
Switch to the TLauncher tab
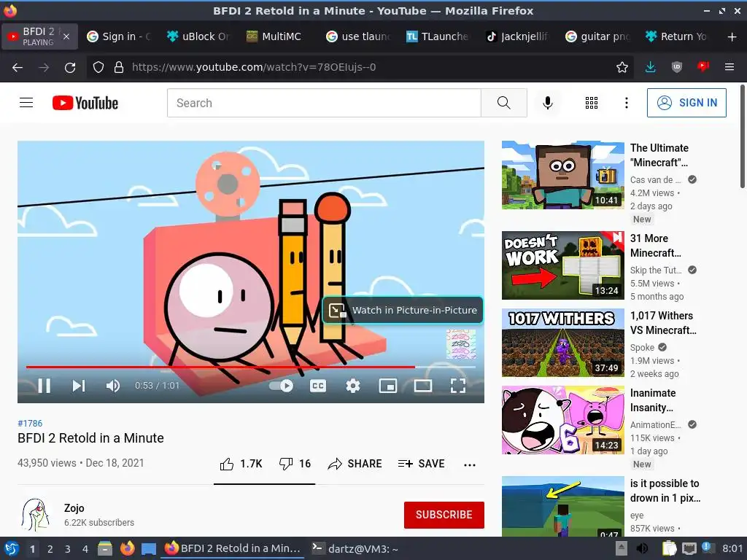click(x=438, y=36)
